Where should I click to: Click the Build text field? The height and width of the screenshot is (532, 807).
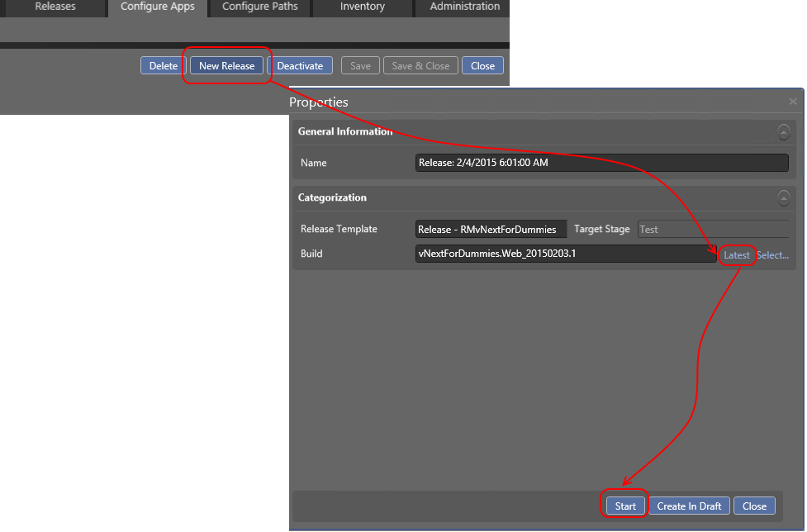pos(566,254)
